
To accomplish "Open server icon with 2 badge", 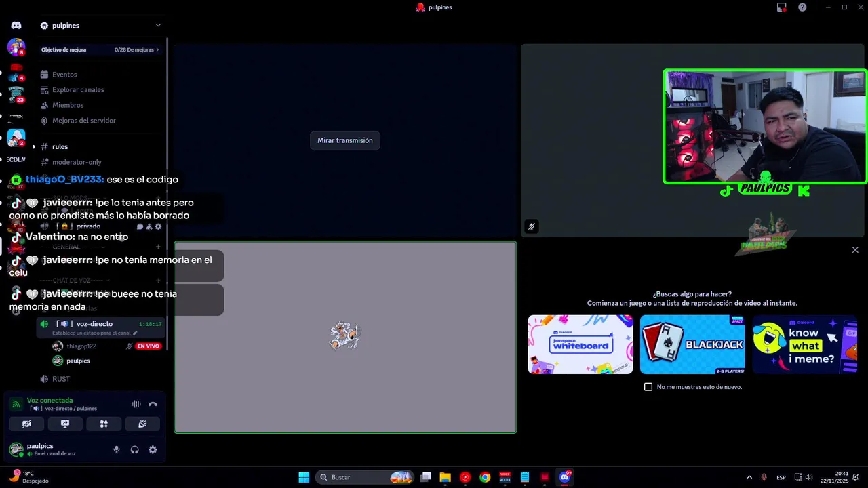I will [x=16, y=138].
